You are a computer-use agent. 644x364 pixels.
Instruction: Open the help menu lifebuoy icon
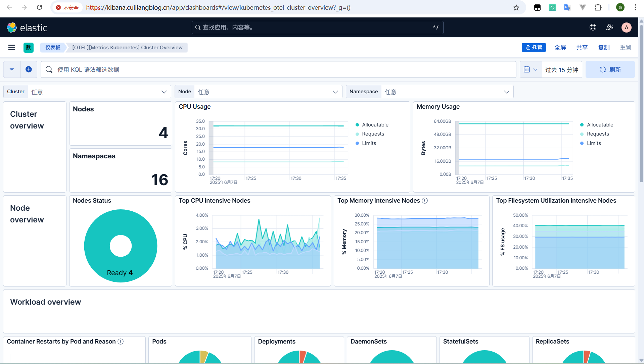(593, 28)
